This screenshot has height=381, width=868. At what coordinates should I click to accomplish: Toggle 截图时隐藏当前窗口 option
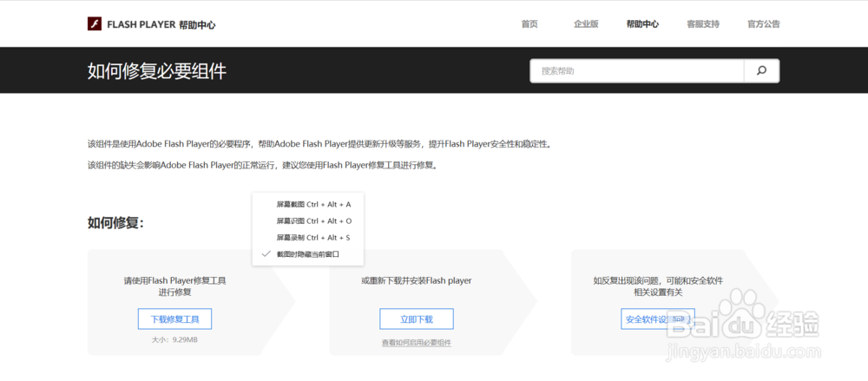point(308,254)
